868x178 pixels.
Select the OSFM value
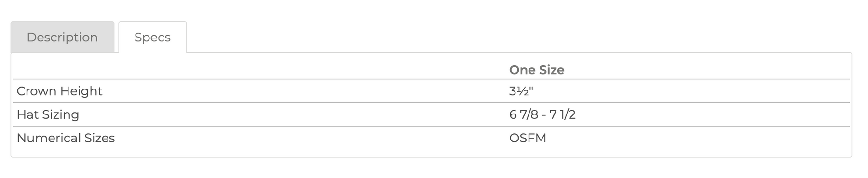click(528, 138)
